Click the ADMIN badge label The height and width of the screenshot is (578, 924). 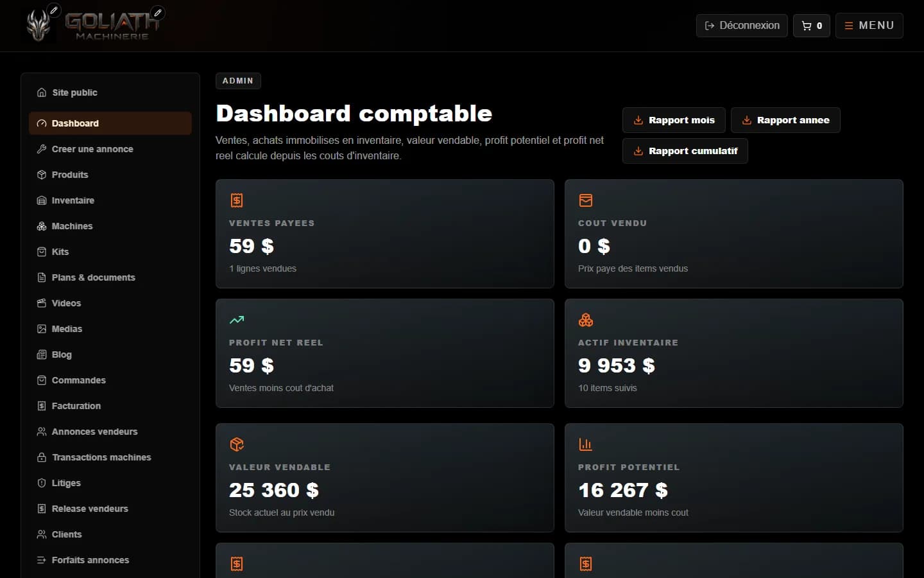238,81
